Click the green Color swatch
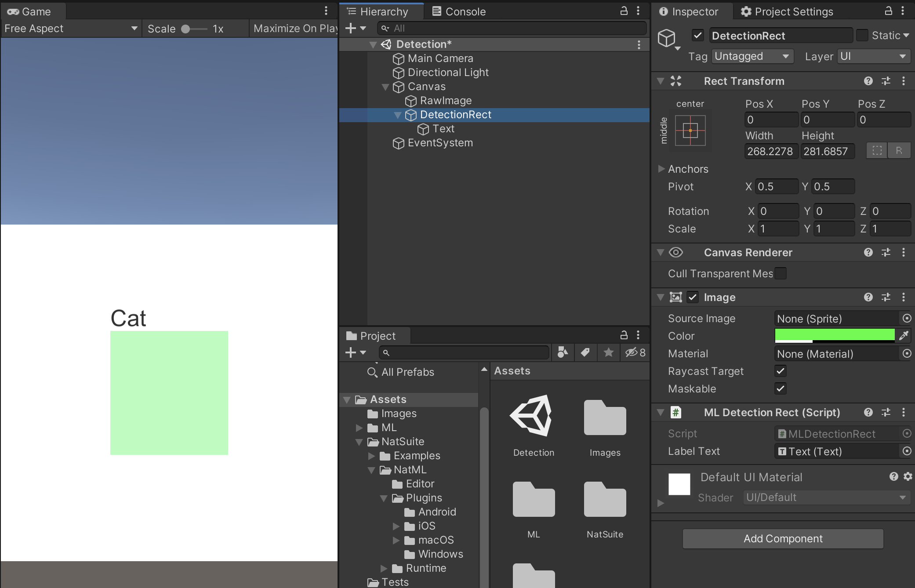Screen dimensions: 915x588 tap(834, 335)
